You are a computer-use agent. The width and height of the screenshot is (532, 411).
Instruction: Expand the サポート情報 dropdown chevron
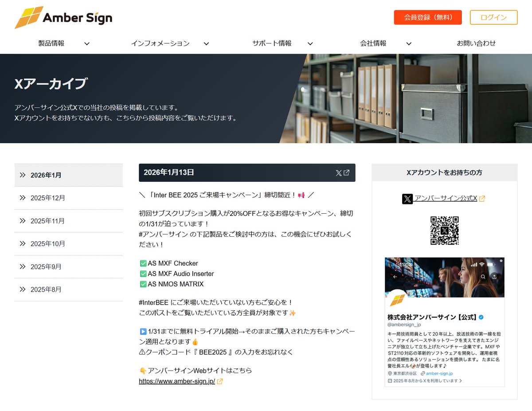(310, 43)
